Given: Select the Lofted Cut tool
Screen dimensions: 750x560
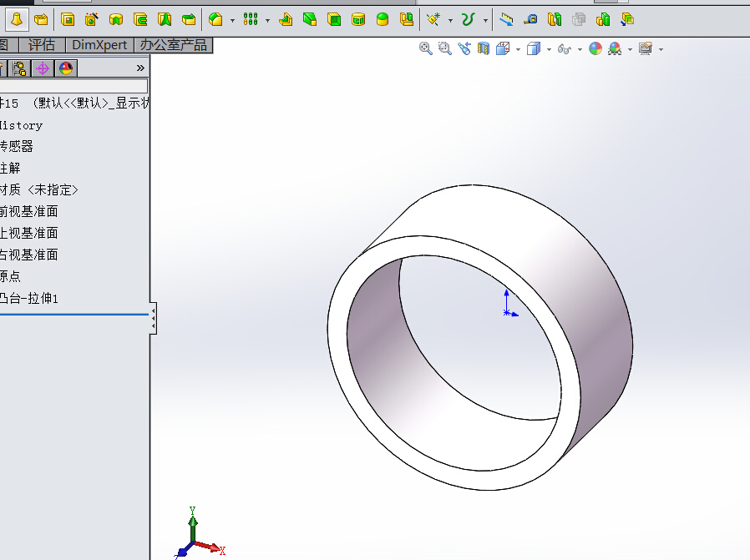Looking at the screenshot, I should tap(165, 19).
